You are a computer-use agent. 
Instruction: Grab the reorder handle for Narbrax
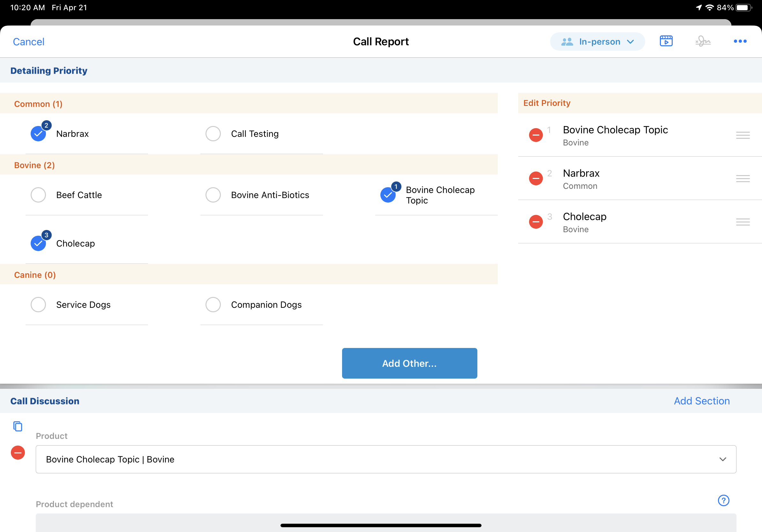pos(743,178)
